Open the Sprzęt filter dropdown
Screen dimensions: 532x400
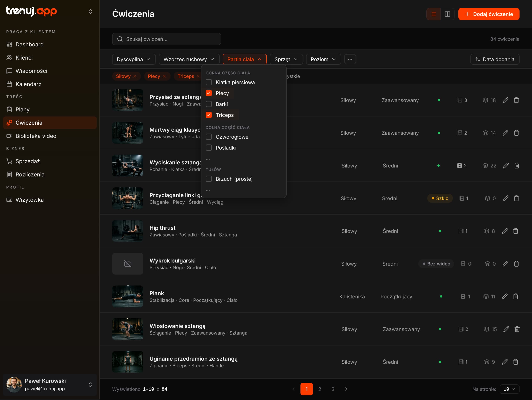click(x=286, y=59)
